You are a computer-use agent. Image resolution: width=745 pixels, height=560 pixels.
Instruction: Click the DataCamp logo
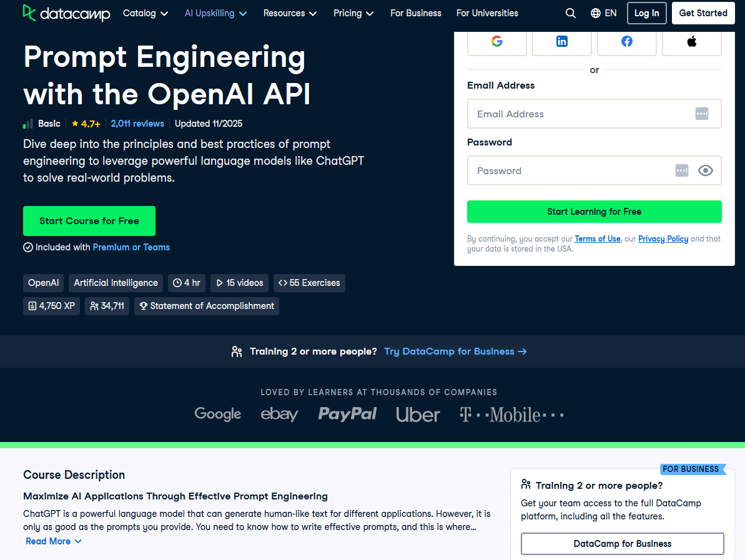coord(67,13)
